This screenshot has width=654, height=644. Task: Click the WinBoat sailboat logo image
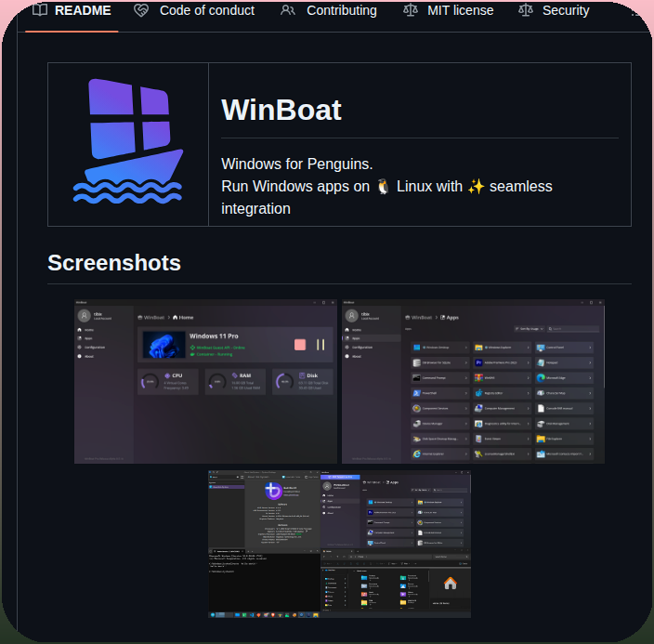[x=128, y=141]
